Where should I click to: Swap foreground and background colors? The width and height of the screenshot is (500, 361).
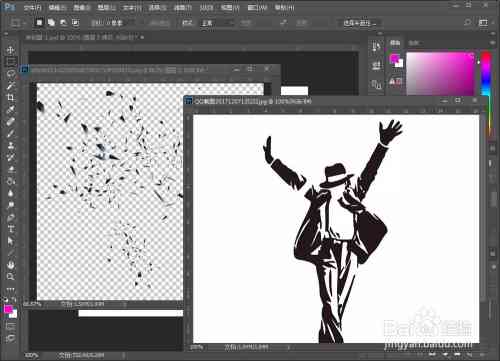(x=15, y=300)
